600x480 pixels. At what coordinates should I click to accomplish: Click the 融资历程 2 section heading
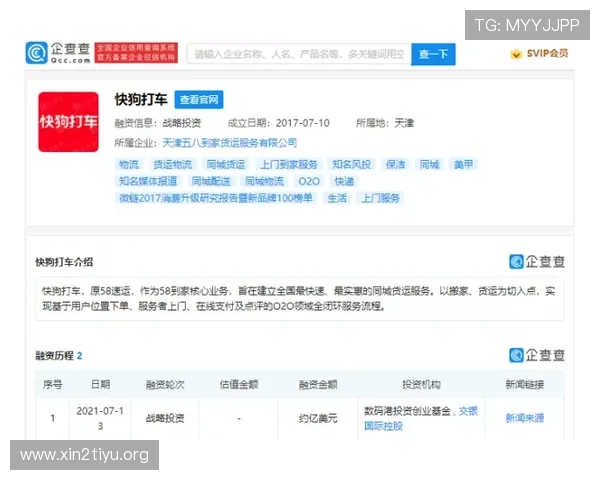59,356
